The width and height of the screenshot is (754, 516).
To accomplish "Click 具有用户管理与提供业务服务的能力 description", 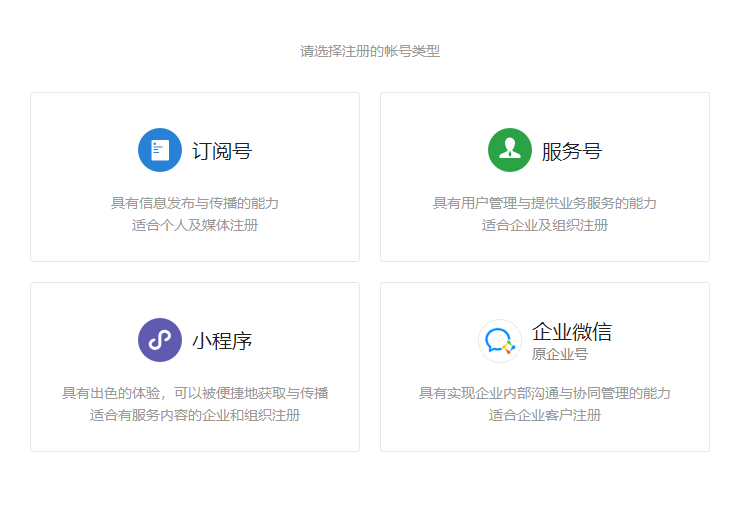I will tap(545, 203).
